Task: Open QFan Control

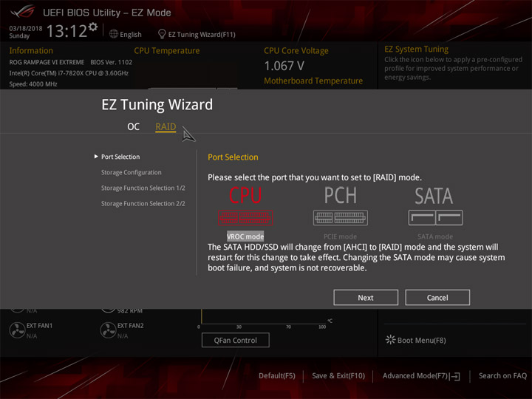Action: (236, 341)
